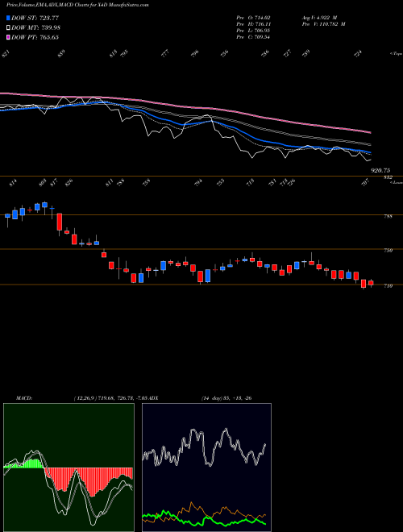
Task: Select the 'DOW ST: 723.77' legend label
Action: pos(35,18)
